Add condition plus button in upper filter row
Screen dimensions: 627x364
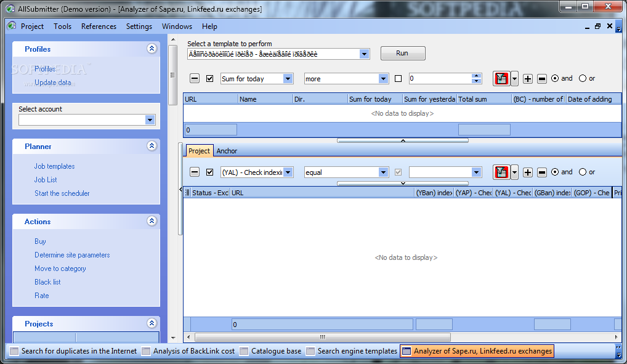click(528, 79)
